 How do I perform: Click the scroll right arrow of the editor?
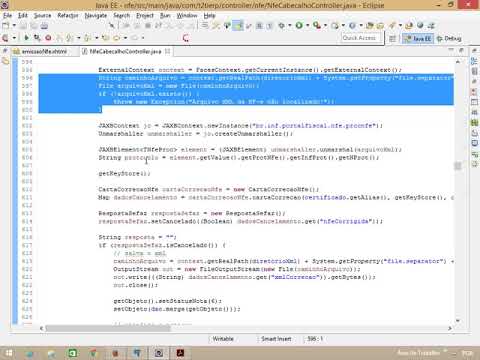click(x=450, y=328)
